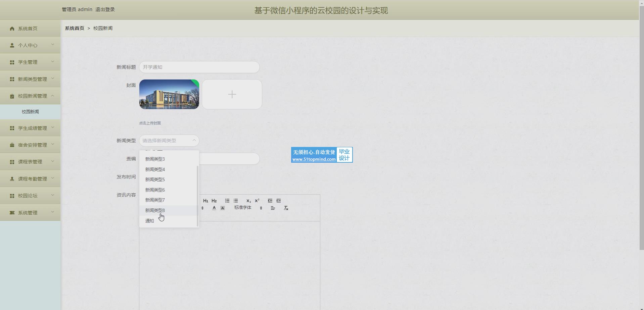
Task: Click uploaded building cover thumbnail
Action: coord(169,94)
